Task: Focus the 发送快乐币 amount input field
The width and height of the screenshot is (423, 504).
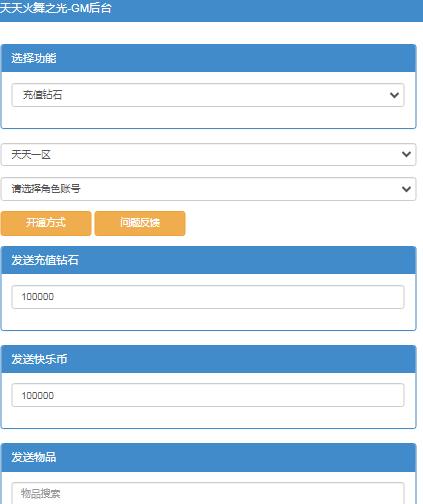Action: (208, 395)
